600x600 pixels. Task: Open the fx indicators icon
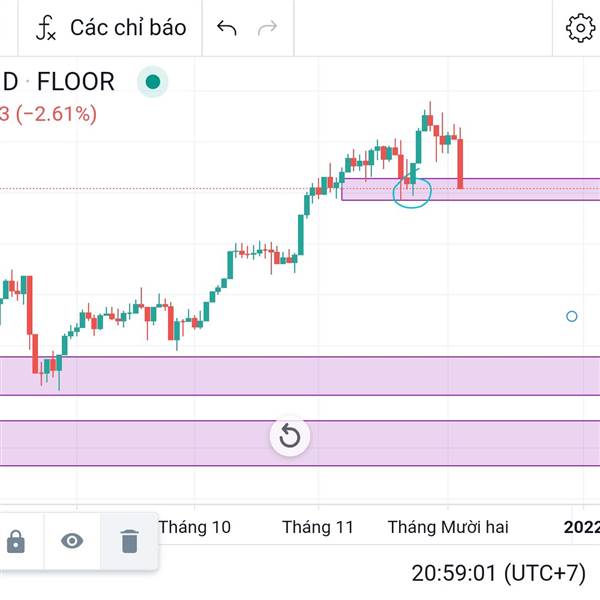click(x=46, y=28)
